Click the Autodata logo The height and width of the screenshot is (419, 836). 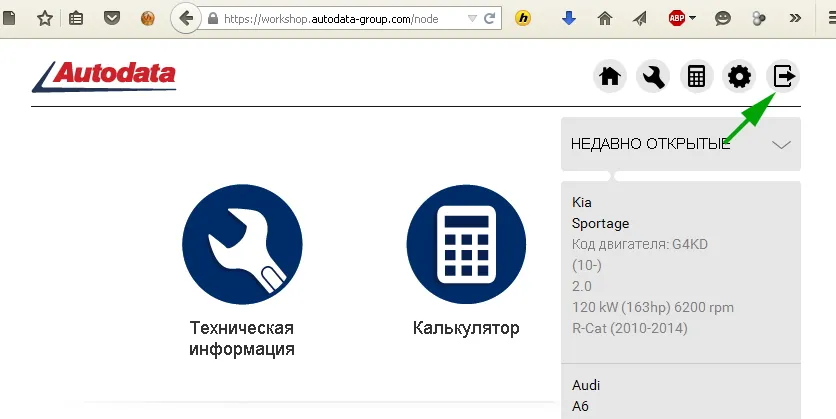coord(104,76)
